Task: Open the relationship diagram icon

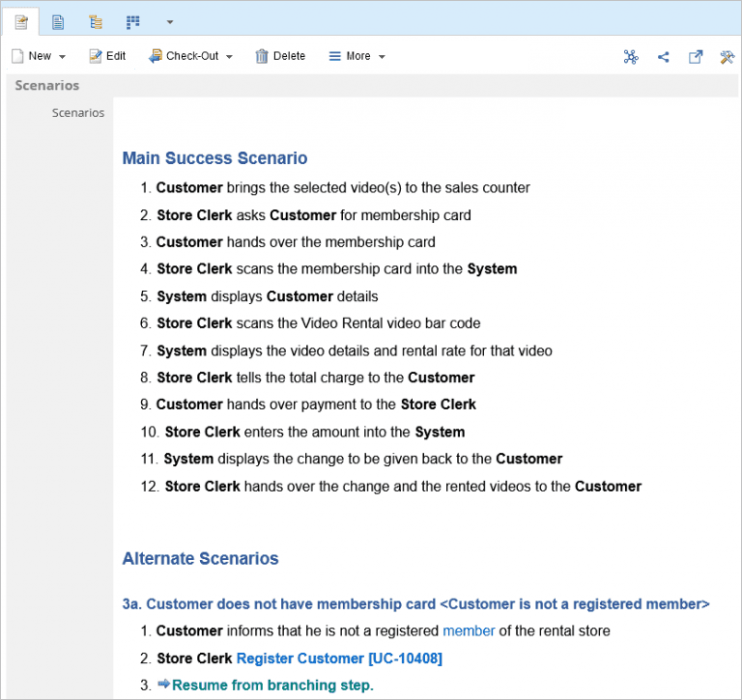Action: point(631,57)
